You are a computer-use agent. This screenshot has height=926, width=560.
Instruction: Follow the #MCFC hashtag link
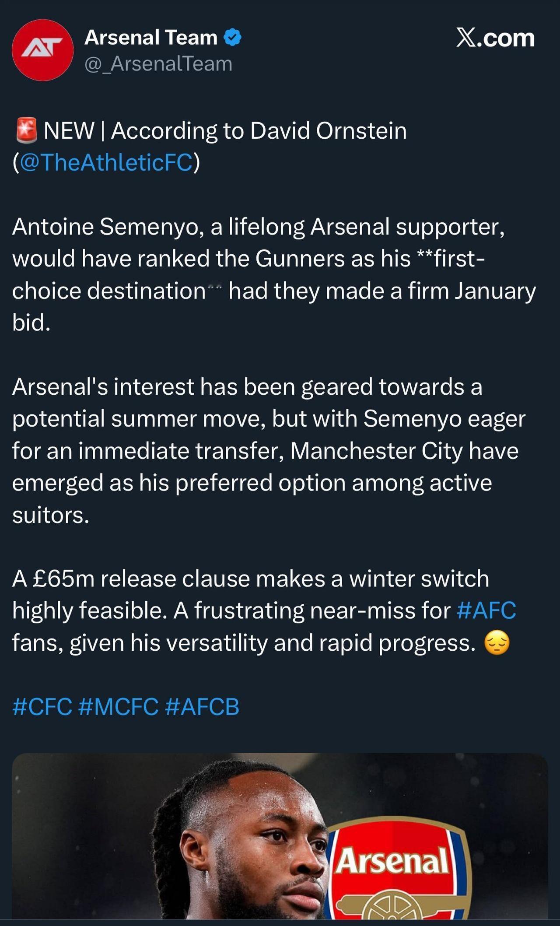[118, 707]
